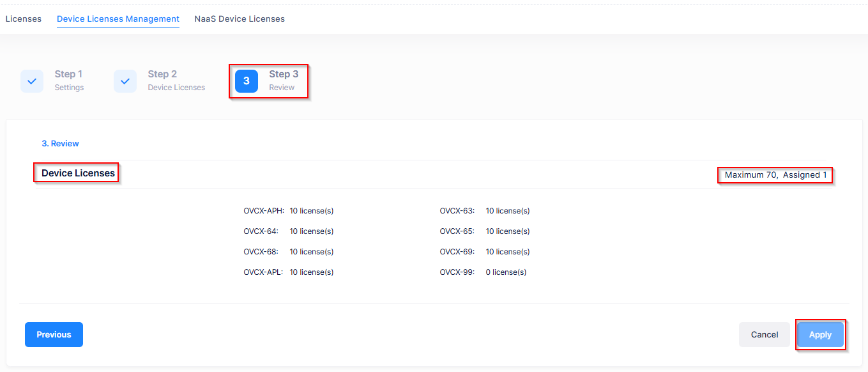Select the Device Licenses Management tab

(118, 19)
